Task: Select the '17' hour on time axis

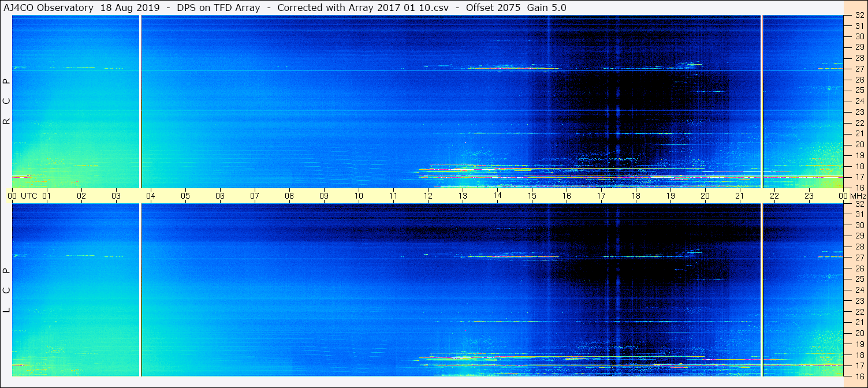Action: 601,196
